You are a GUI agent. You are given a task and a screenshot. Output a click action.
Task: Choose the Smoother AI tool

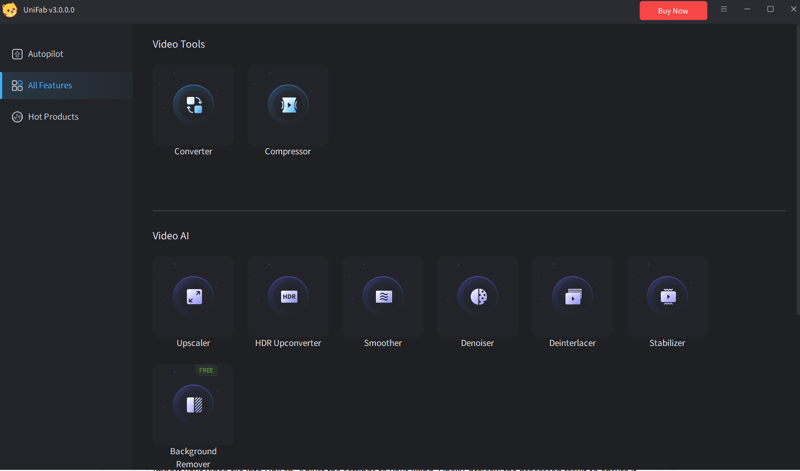383,296
